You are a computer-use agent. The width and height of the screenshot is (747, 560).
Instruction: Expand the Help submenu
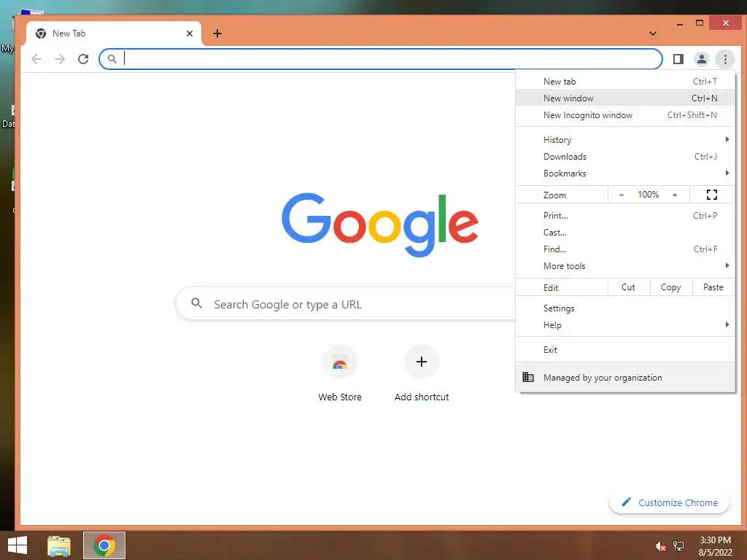[625, 324]
